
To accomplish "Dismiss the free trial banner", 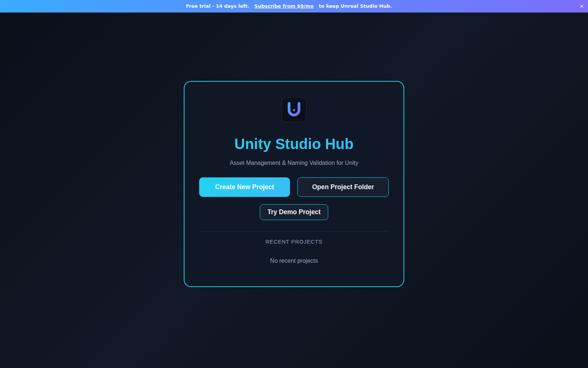I will pos(581,6).
